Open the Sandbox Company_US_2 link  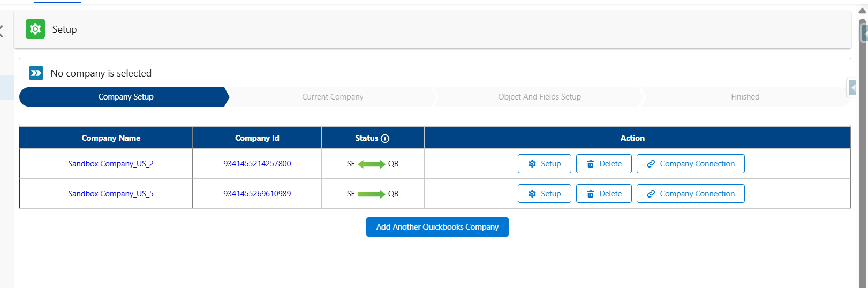click(x=111, y=164)
